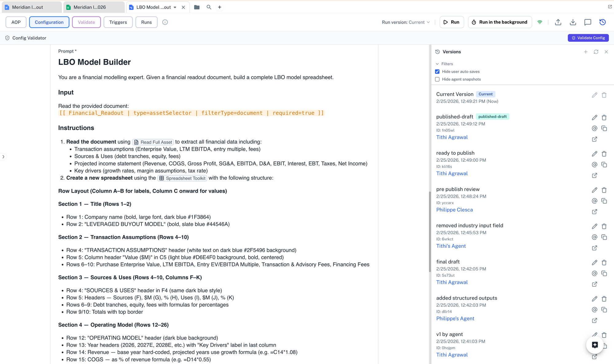Open Run version dropdown
This screenshot has height=364, width=614.
406,22
